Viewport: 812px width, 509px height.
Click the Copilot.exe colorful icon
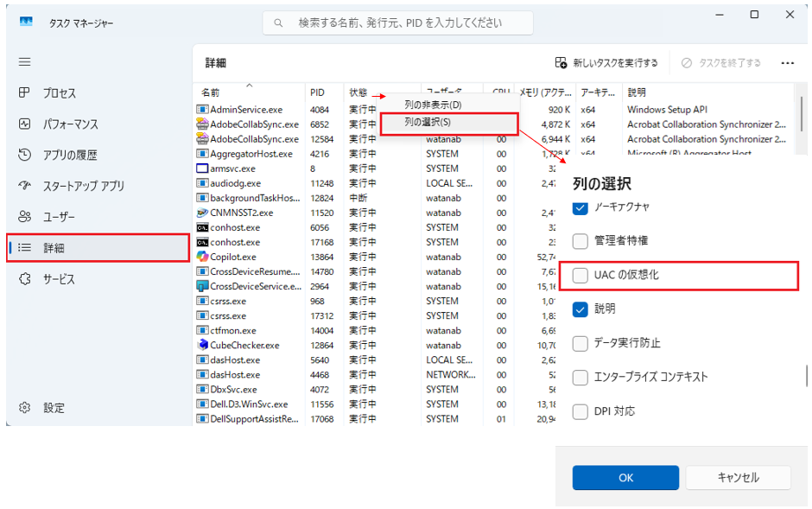202,257
